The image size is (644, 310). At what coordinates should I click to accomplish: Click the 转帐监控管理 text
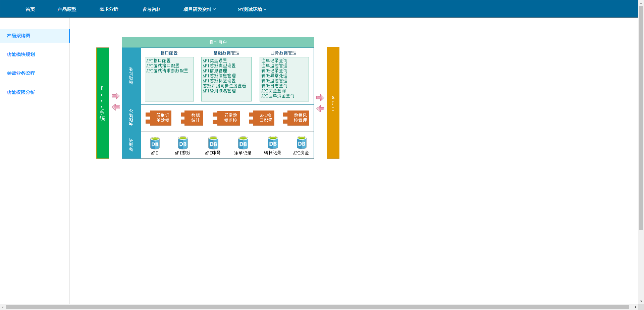(274, 81)
